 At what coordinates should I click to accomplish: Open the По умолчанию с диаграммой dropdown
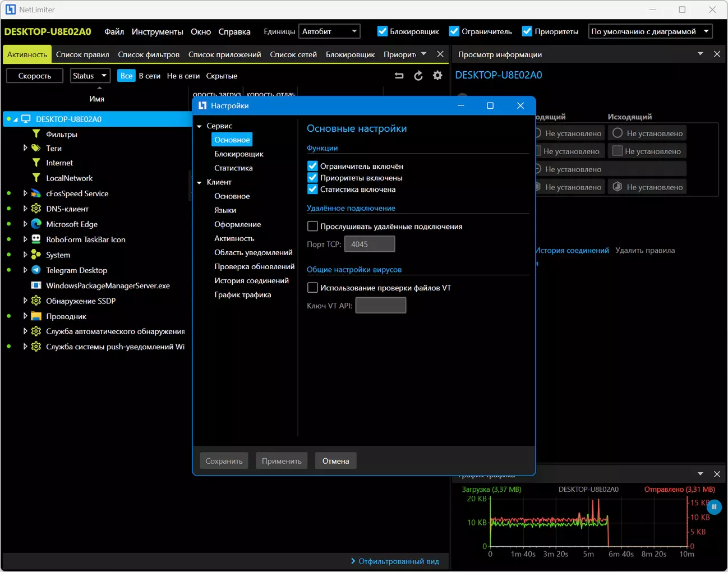pyautogui.click(x=651, y=31)
